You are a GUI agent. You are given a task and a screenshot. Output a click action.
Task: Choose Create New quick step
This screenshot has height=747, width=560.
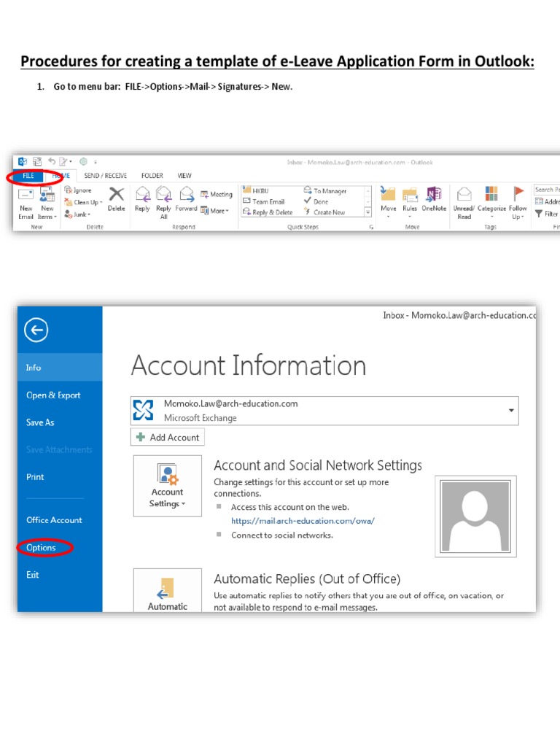(x=324, y=212)
